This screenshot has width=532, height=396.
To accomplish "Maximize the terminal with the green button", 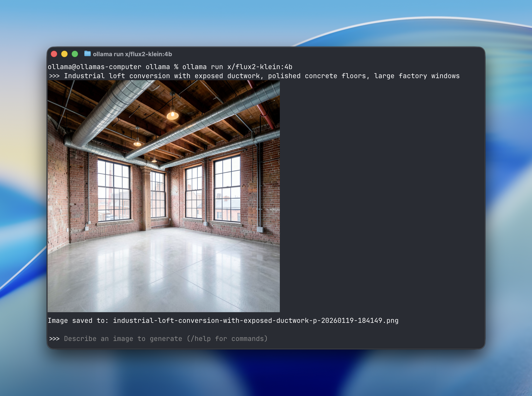I will pyautogui.click(x=75, y=54).
